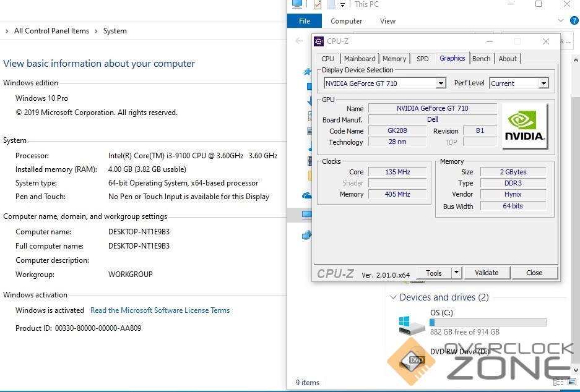580x392 pixels.
Task: Click Explorer scrollbar down arrow
Action: (576, 370)
